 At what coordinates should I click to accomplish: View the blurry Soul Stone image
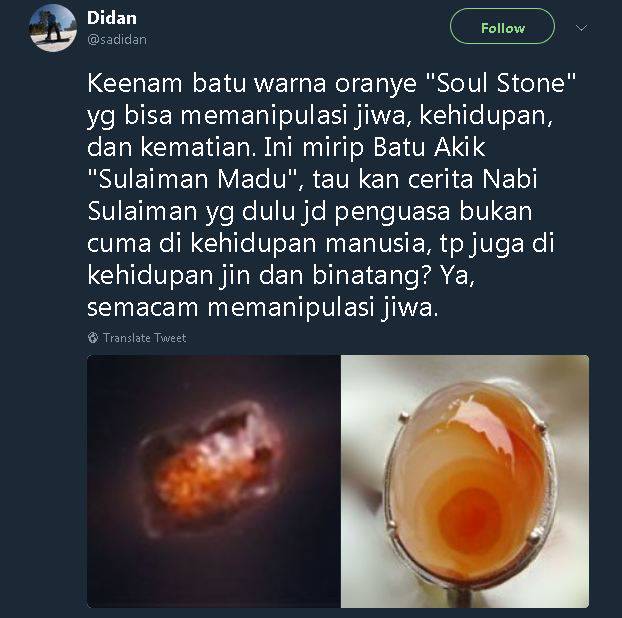point(213,481)
